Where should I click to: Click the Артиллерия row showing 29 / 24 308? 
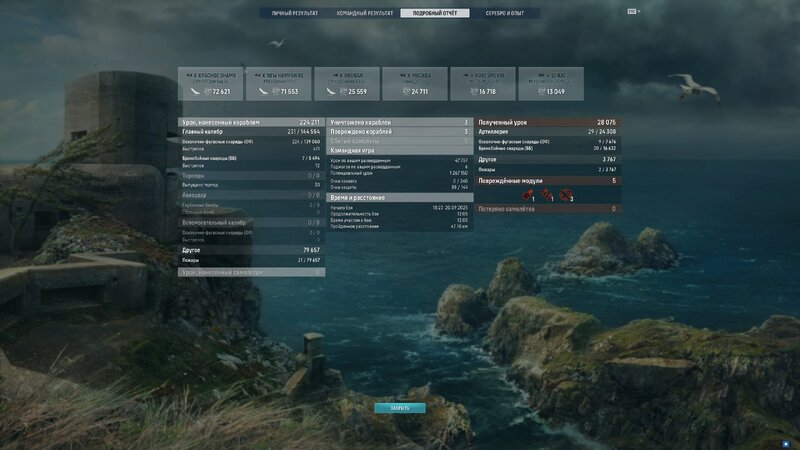[547, 132]
